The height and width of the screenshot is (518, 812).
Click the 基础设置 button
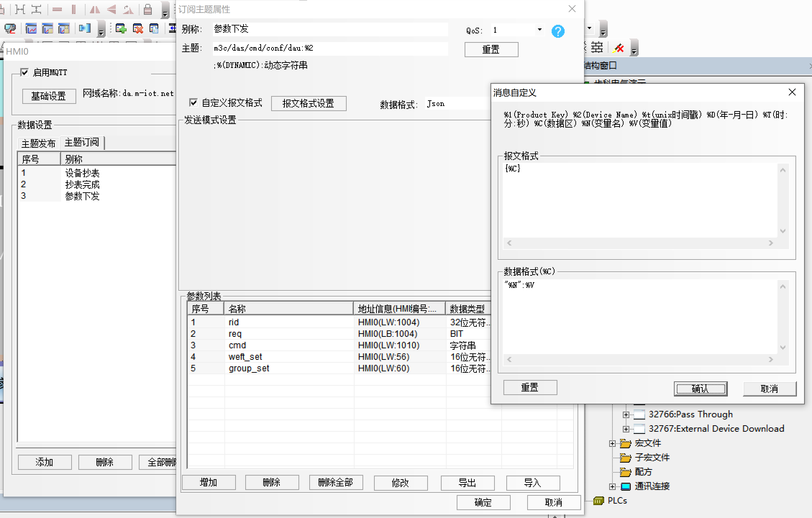49,96
